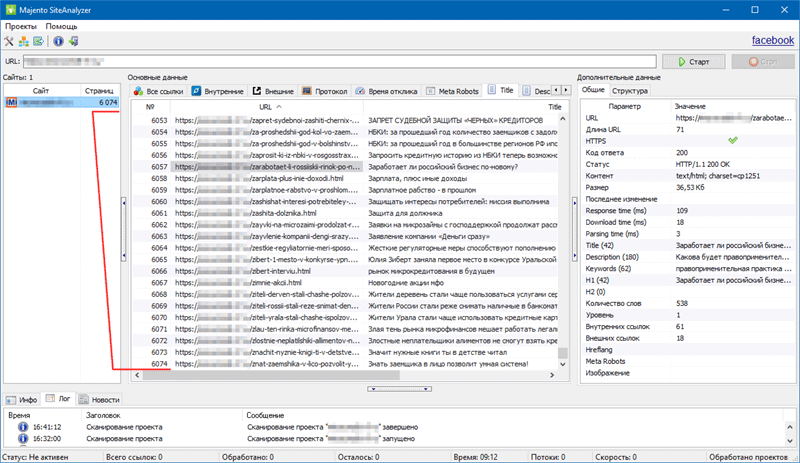Image resolution: width=800 pixels, height=463 pixels.
Task: Click the Код ответа value 200
Action: pyautogui.click(x=682, y=153)
